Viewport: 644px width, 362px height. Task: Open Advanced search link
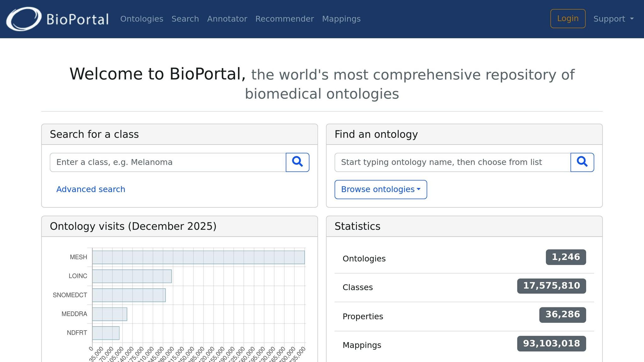pyautogui.click(x=91, y=189)
